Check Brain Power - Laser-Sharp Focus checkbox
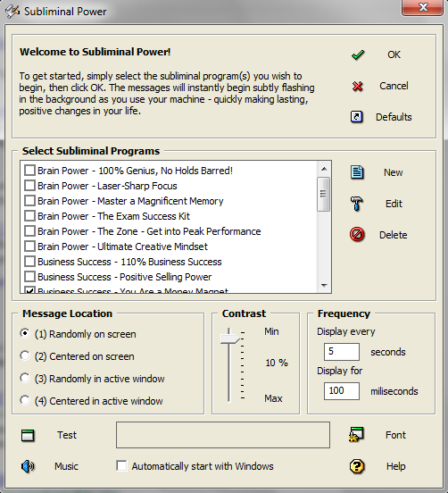 pyautogui.click(x=29, y=186)
